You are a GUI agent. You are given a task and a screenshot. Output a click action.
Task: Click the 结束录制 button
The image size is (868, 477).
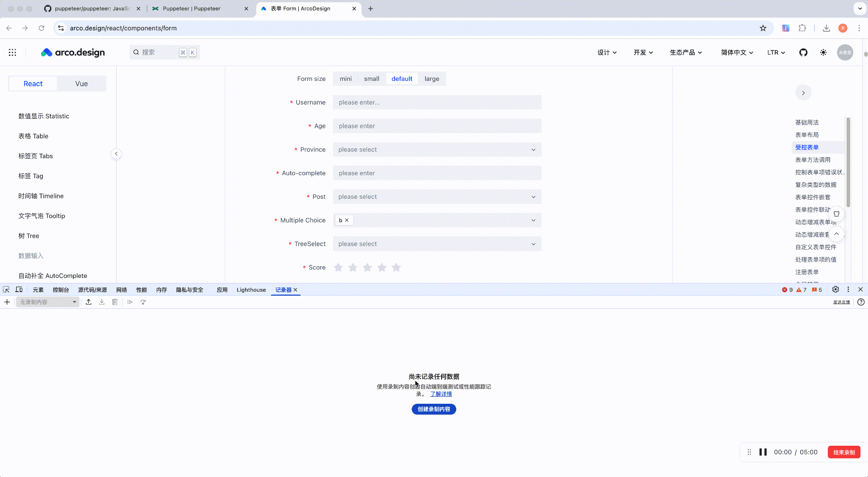point(844,452)
